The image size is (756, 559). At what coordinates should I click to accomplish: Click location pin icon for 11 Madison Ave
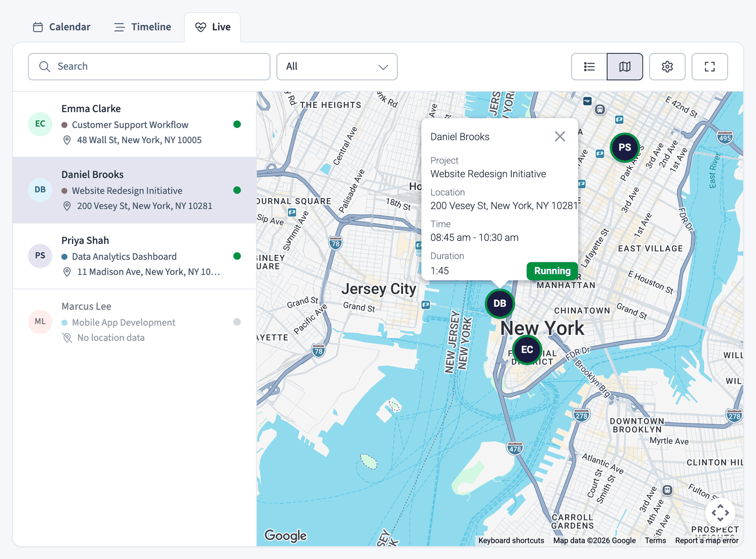67,272
